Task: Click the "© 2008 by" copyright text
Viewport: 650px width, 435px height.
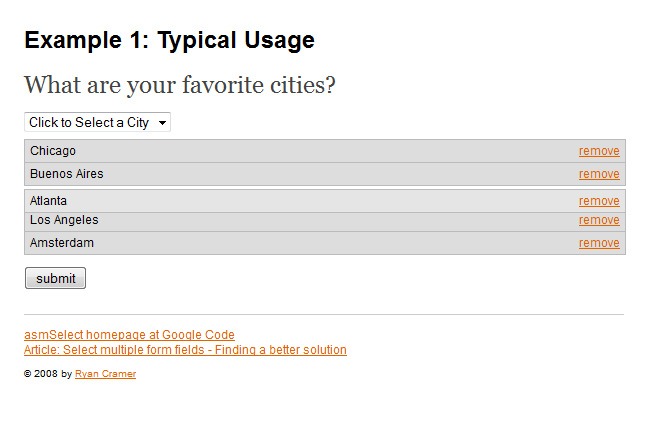Action: (x=48, y=374)
